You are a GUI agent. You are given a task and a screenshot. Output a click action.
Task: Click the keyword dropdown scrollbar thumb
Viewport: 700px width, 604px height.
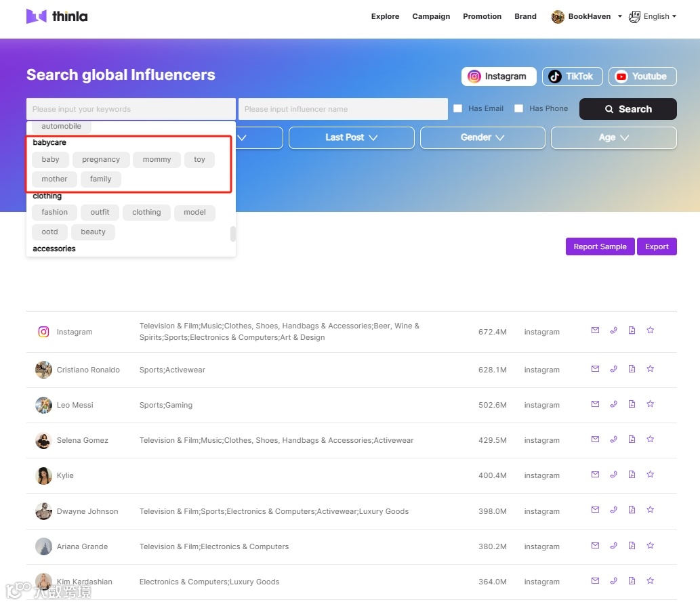(233, 234)
